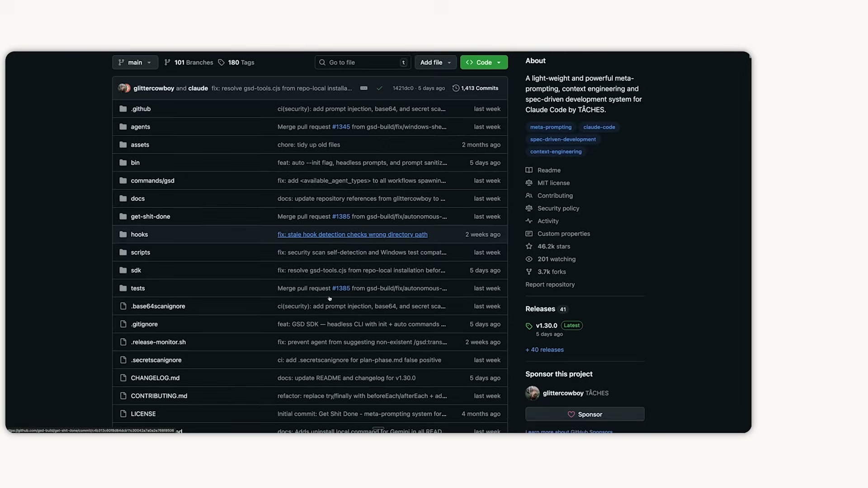Open the CHANGELOG.md file
868x488 pixels.
155,378
